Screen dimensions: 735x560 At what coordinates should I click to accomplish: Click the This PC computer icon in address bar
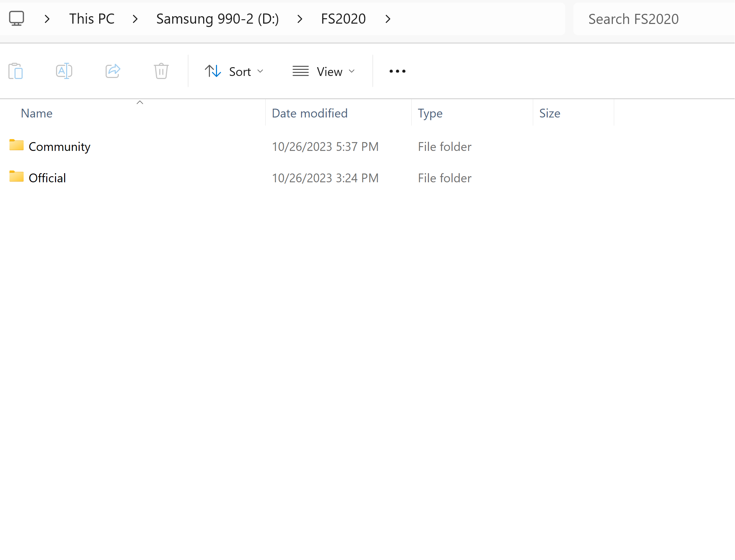tap(17, 19)
